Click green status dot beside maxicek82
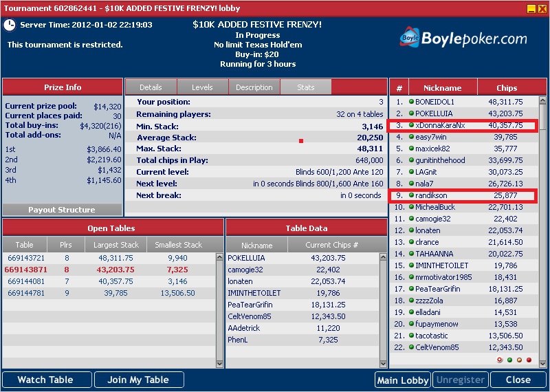This screenshot has height=392, width=550. pos(411,149)
